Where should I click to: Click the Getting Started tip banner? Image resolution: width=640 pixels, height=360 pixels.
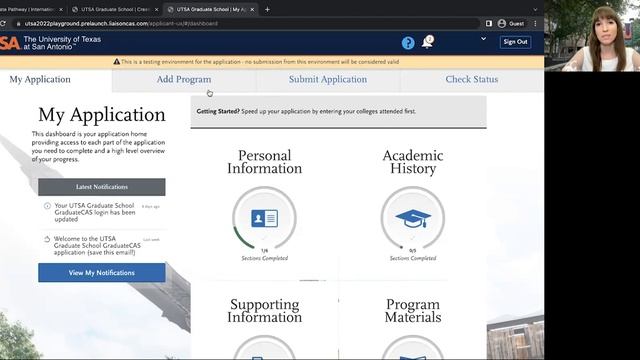pyautogui.click(x=338, y=111)
